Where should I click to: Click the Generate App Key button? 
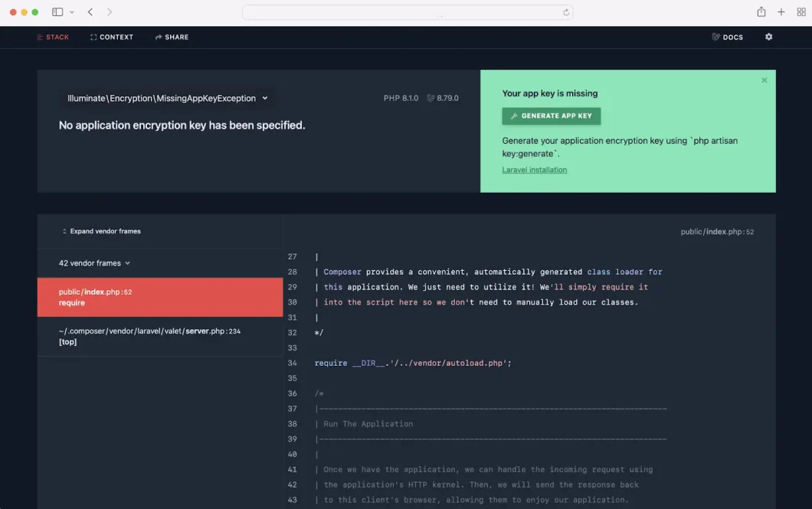pos(551,116)
